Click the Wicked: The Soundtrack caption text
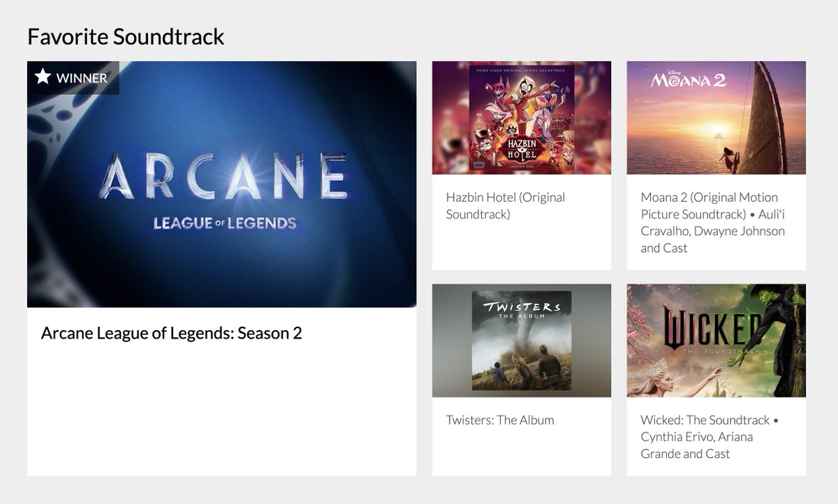 tap(710, 437)
